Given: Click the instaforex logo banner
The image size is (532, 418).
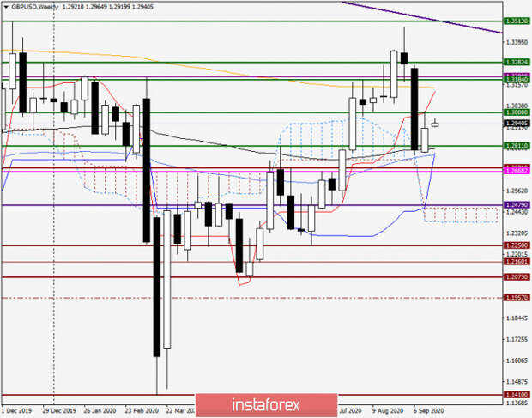Looking at the screenshot, I should (x=266, y=405).
